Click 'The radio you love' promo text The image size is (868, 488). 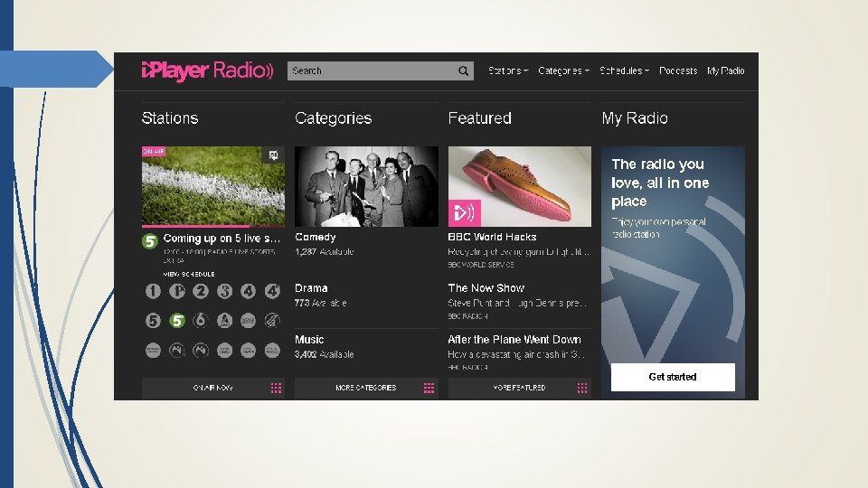660,183
